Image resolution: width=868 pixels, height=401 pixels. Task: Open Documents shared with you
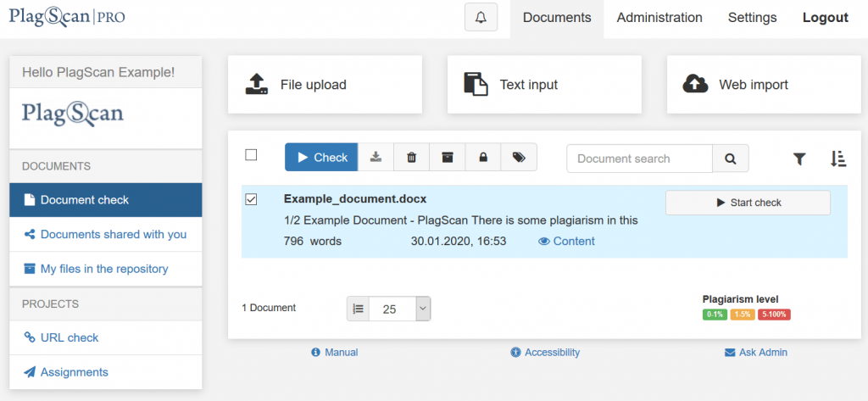point(106,234)
